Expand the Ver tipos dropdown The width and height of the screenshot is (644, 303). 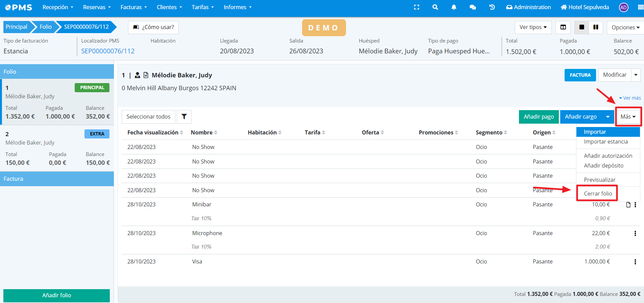pos(533,27)
